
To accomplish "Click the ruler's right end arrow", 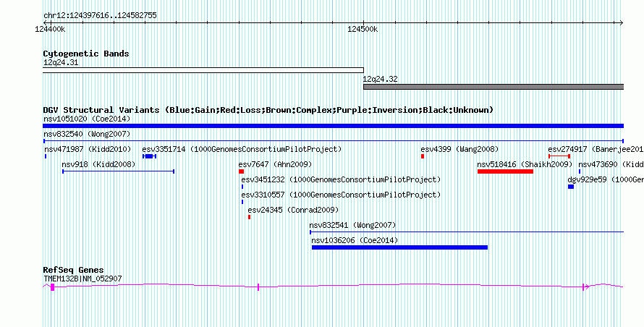I will coord(621,23).
